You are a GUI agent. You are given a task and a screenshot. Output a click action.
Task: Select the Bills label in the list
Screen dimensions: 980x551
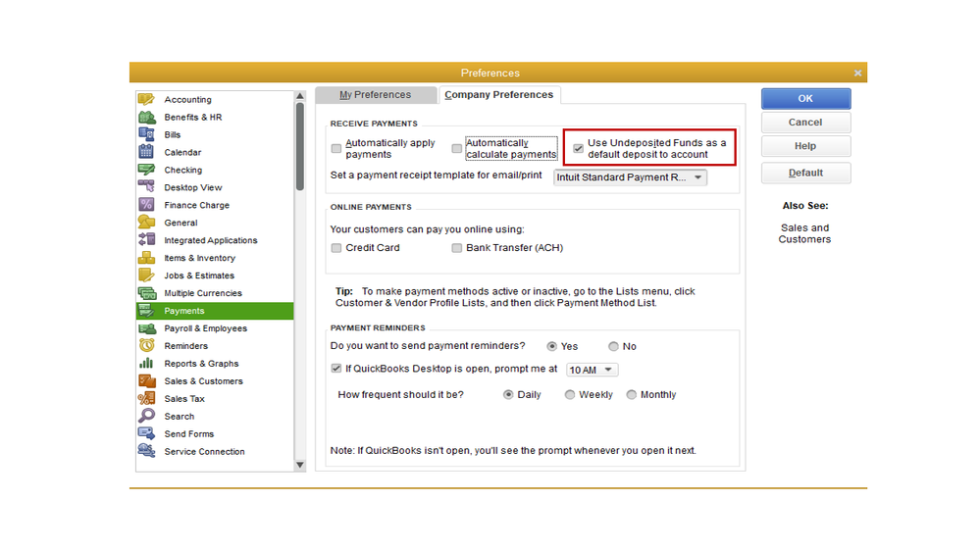[173, 134]
